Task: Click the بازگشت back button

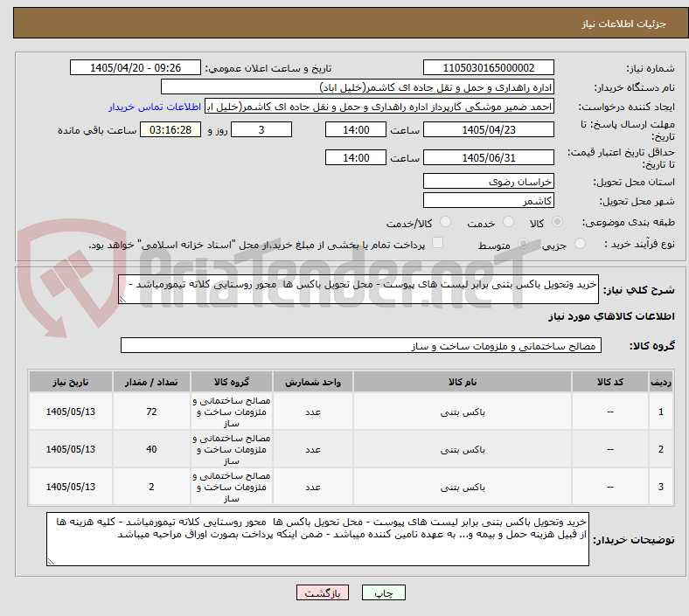Action: pos(323,592)
